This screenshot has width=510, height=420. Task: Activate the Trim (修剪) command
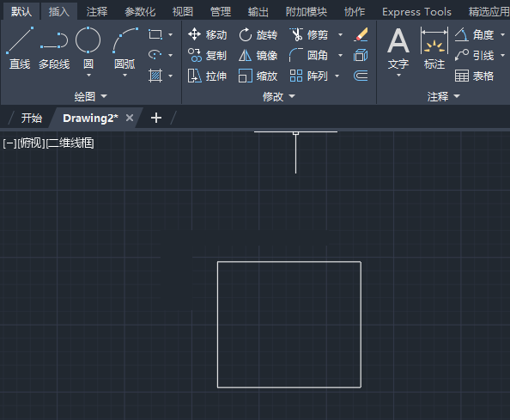tap(308, 34)
